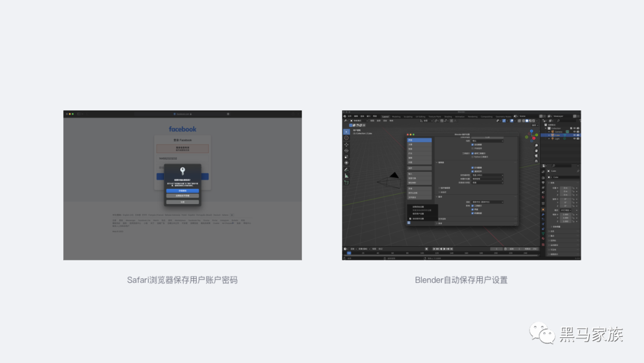
Task: Select the Add Cube tool in Blender
Action: click(x=346, y=182)
